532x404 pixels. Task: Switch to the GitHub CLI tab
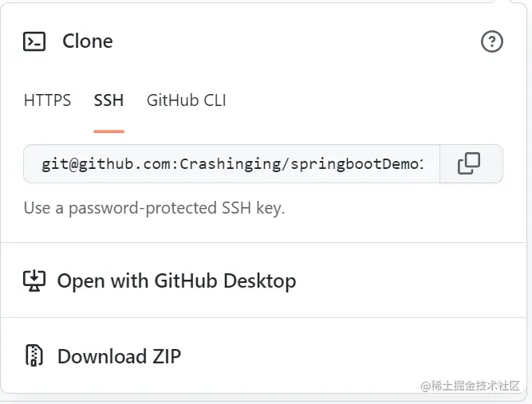click(186, 100)
